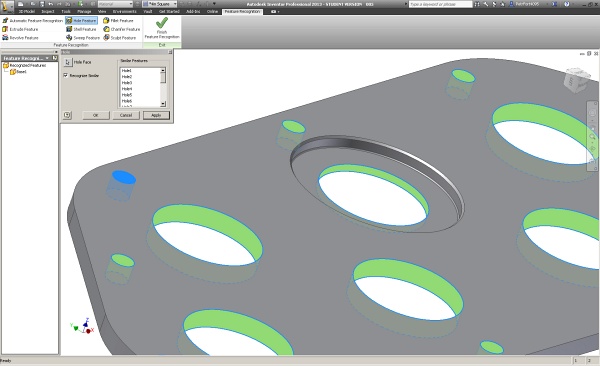Click the Open file icon in quick access toolbar
Image resolution: width=600 pixels, height=366 pixels.
click(32, 4)
